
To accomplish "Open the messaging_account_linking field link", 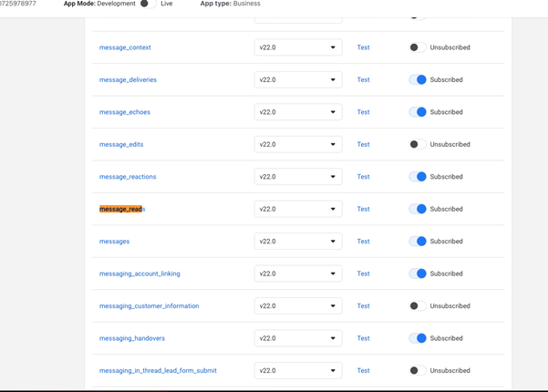I will pyautogui.click(x=140, y=273).
